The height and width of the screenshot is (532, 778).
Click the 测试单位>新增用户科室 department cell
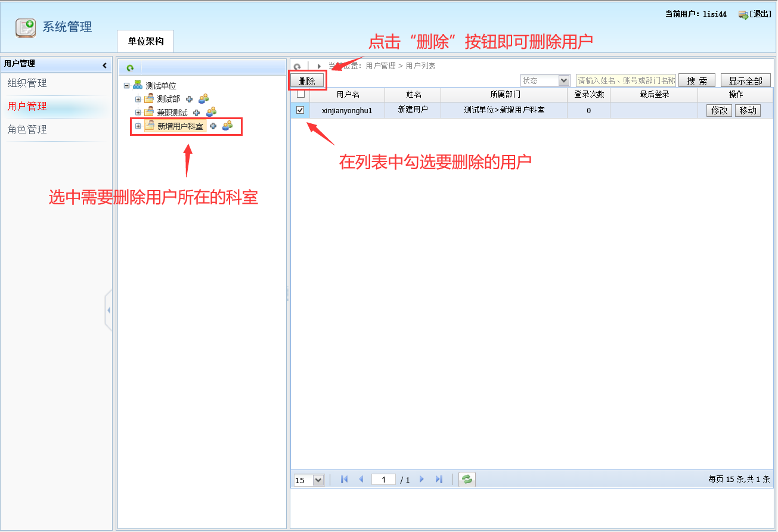[504, 110]
